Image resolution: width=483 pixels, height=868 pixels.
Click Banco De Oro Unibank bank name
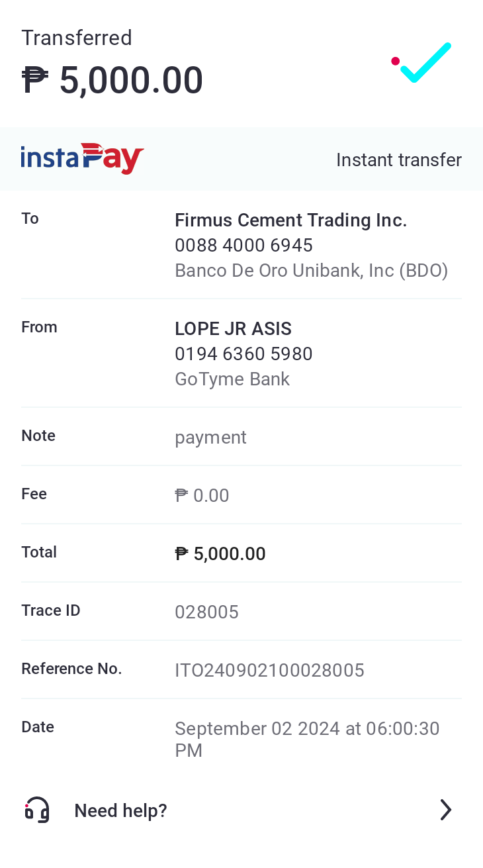[311, 271]
